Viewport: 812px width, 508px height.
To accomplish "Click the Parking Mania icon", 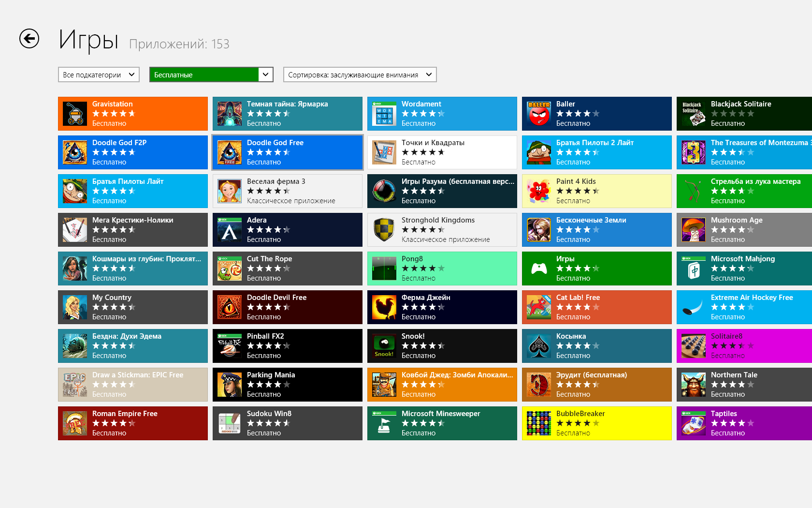I will pos(230,385).
